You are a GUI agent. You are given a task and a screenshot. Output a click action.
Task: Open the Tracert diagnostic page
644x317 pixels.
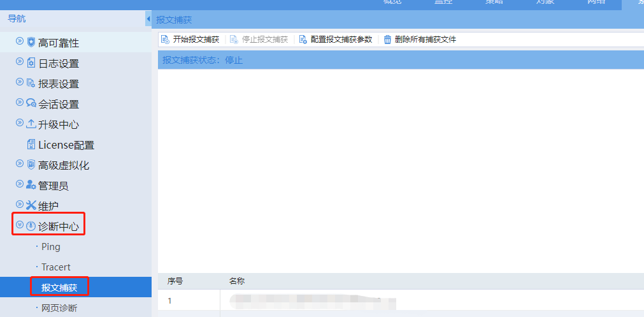pyautogui.click(x=56, y=267)
